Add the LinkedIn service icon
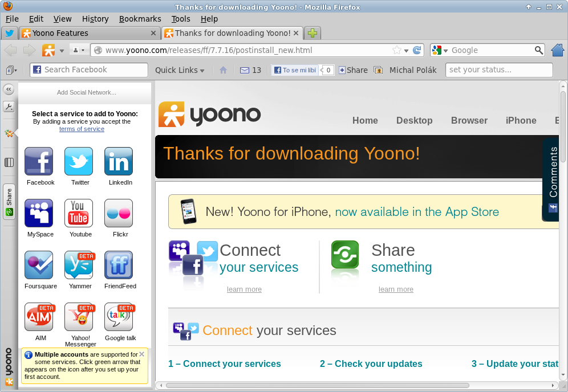 pos(119,161)
